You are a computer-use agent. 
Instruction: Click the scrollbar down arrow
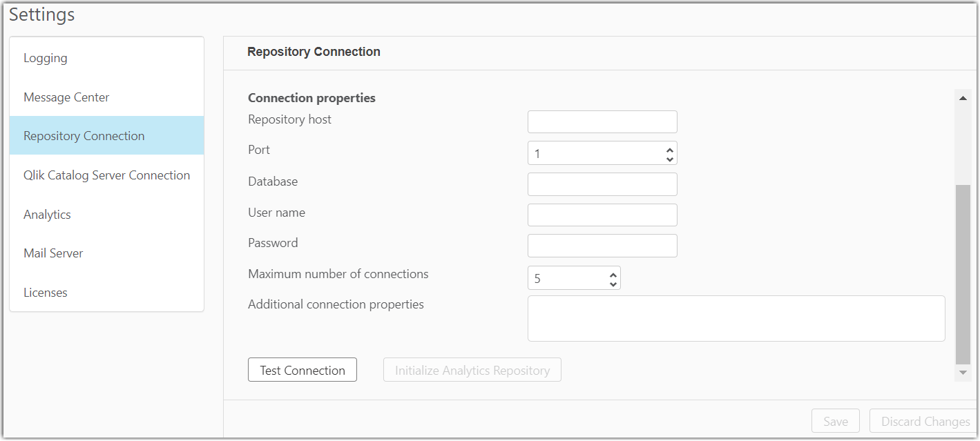coord(963,373)
